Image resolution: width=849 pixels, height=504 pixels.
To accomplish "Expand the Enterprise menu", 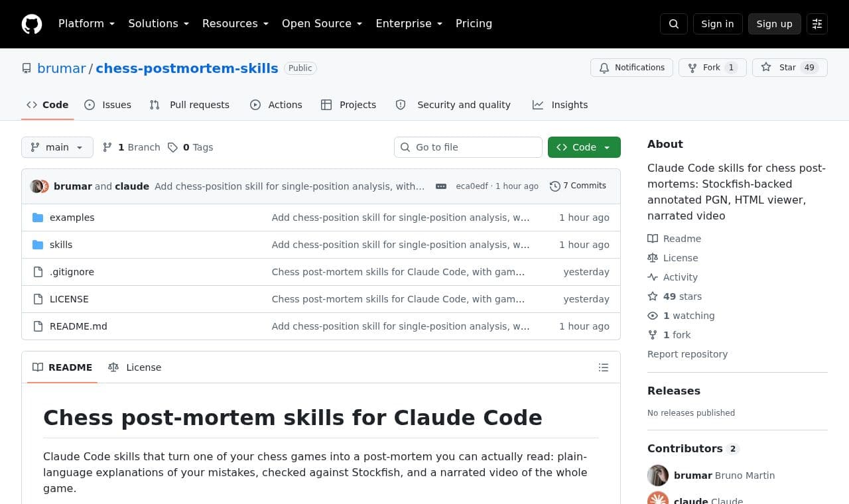I will pos(409,24).
